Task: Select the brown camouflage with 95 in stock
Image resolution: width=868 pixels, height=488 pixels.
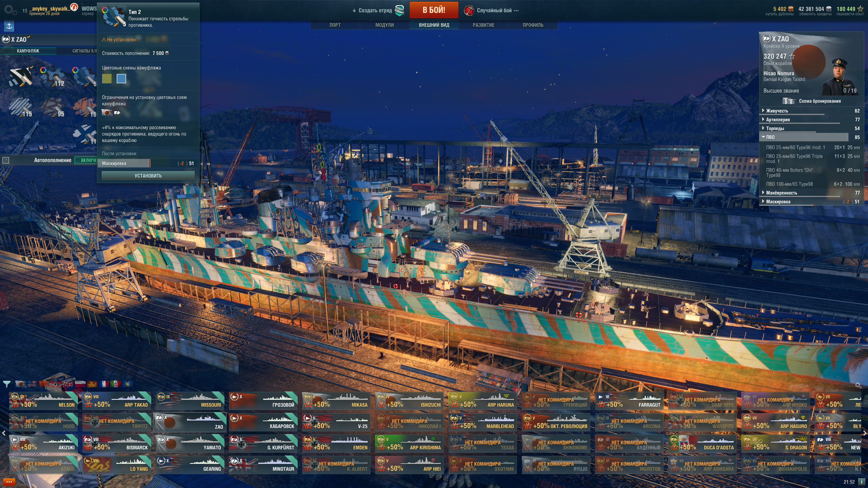Action: coord(53,107)
